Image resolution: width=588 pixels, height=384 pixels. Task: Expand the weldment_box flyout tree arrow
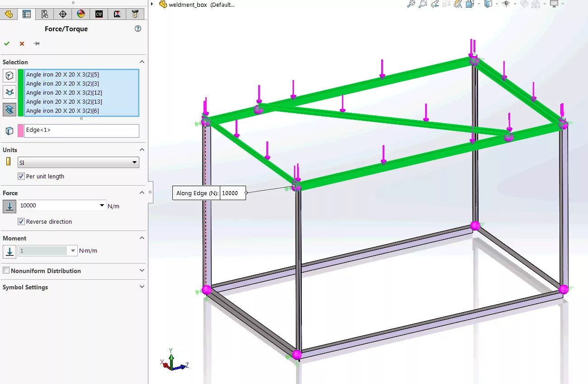tap(152, 4)
